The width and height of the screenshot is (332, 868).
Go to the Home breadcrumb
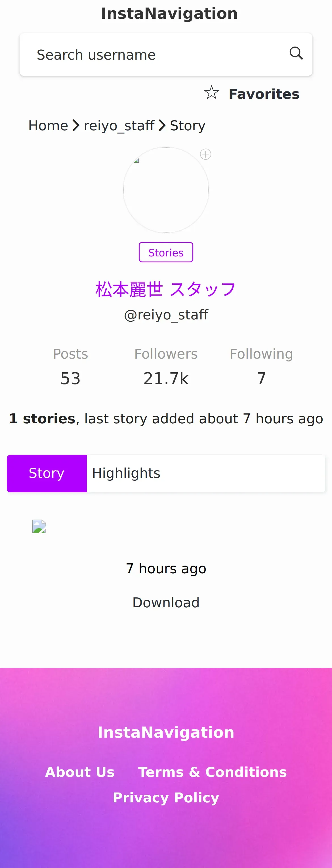pyautogui.click(x=48, y=126)
